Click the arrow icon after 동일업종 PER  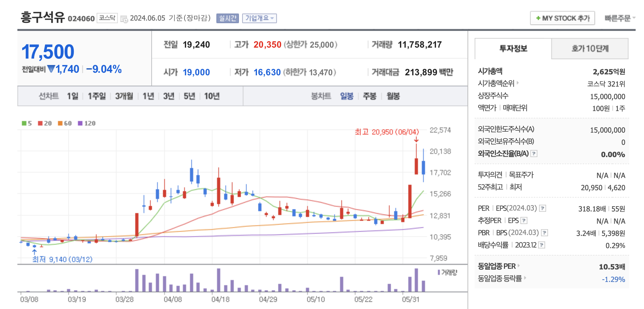coord(519,266)
